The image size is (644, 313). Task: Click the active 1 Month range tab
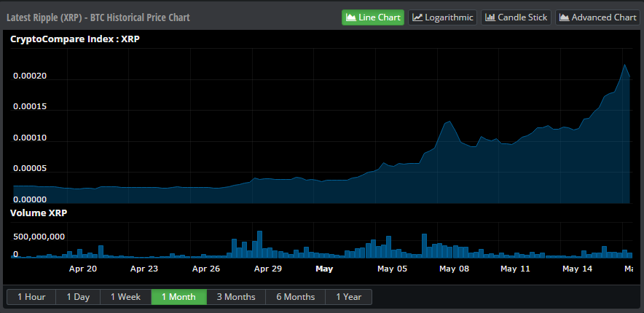(178, 297)
